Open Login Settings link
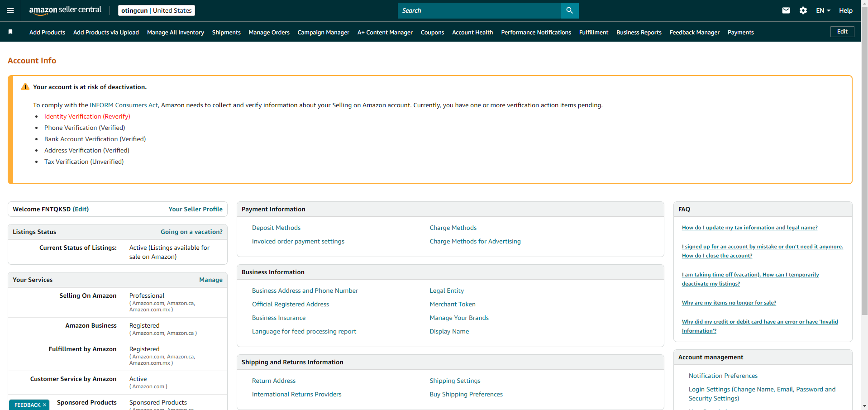Viewport: 868px width, 410px height. (x=762, y=394)
